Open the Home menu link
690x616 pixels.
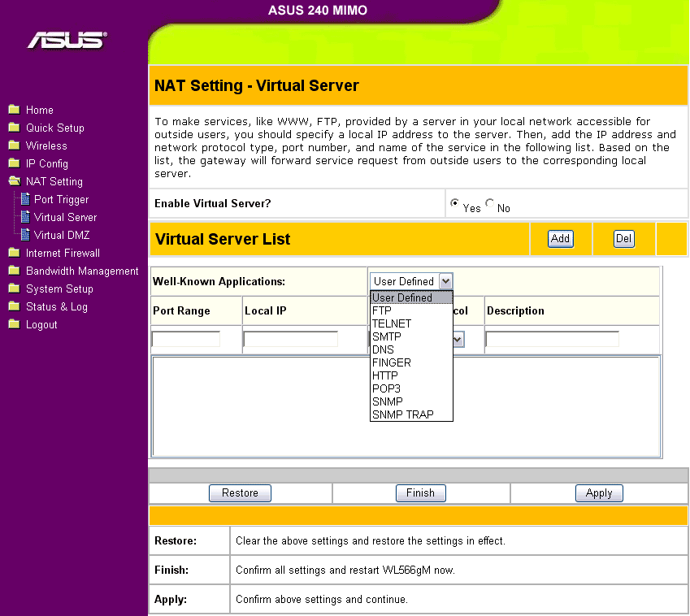pyautogui.click(x=40, y=110)
